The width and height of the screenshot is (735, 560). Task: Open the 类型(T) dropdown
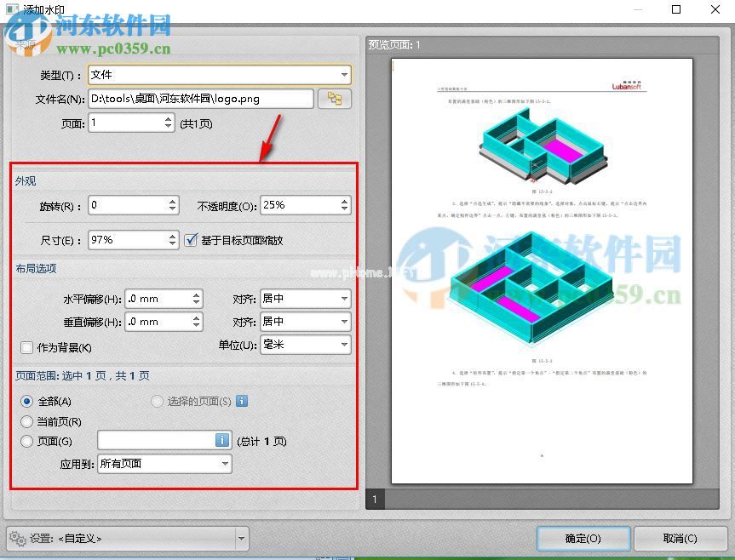click(x=343, y=75)
